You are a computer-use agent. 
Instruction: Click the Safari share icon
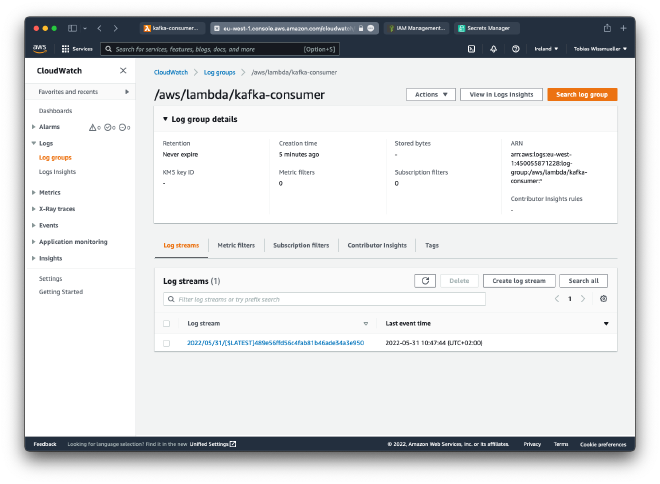607,28
